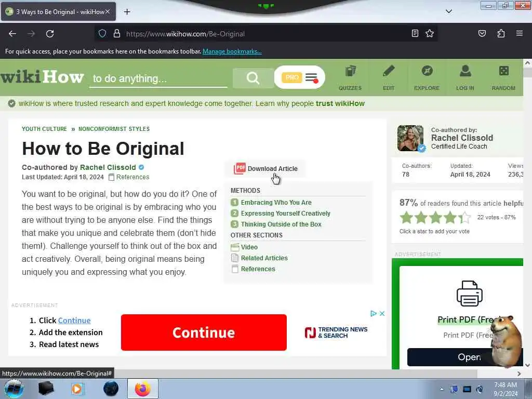Open the AdChoices triangle icon

pyautogui.click(x=373, y=313)
